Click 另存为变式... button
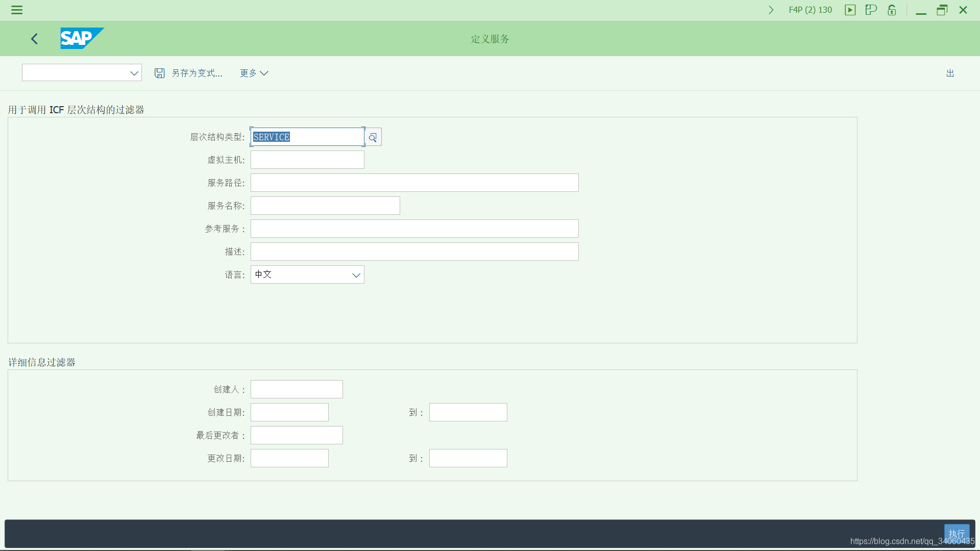The width and height of the screenshot is (980, 551). pyautogui.click(x=197, y=73)
